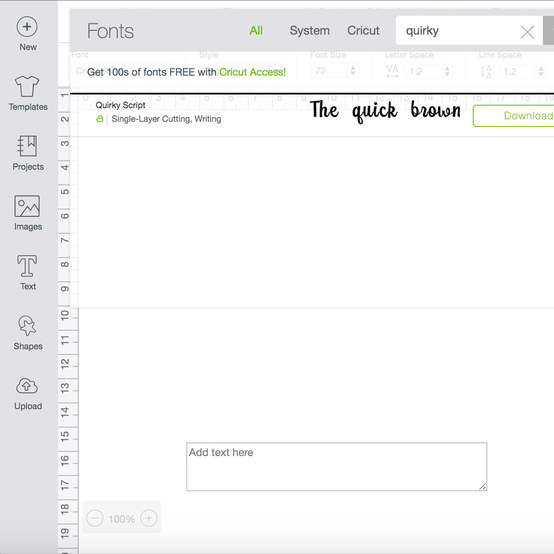Click the quick brown font preview
The height and width of the screenshot is (554, 554).
click(385, 111)
